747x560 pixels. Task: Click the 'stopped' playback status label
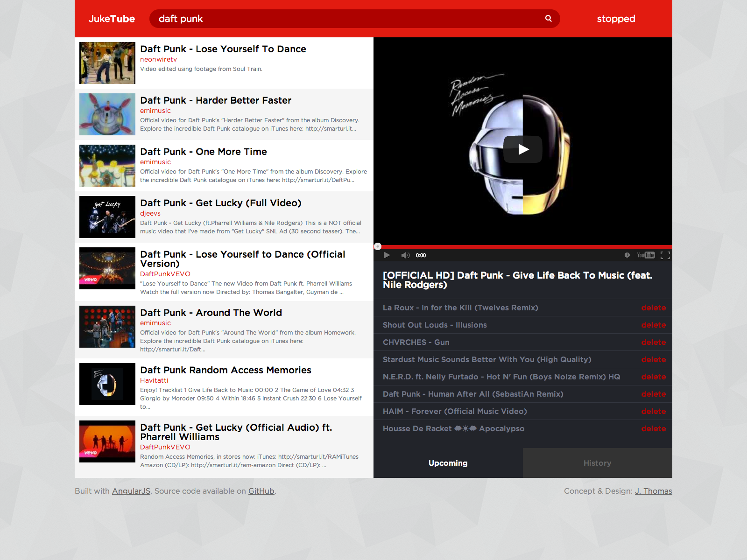616,19
